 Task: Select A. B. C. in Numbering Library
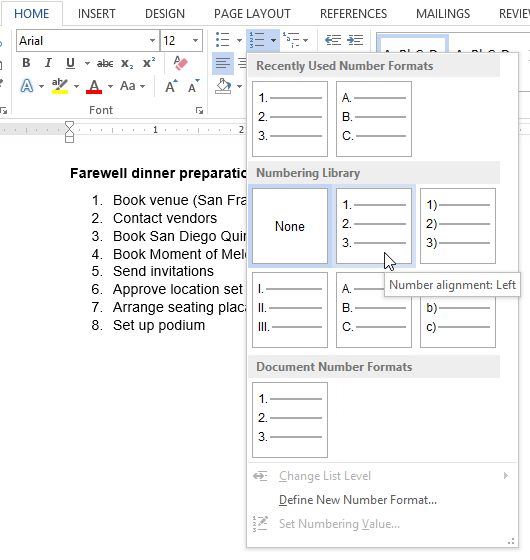(x=374, y=310)
